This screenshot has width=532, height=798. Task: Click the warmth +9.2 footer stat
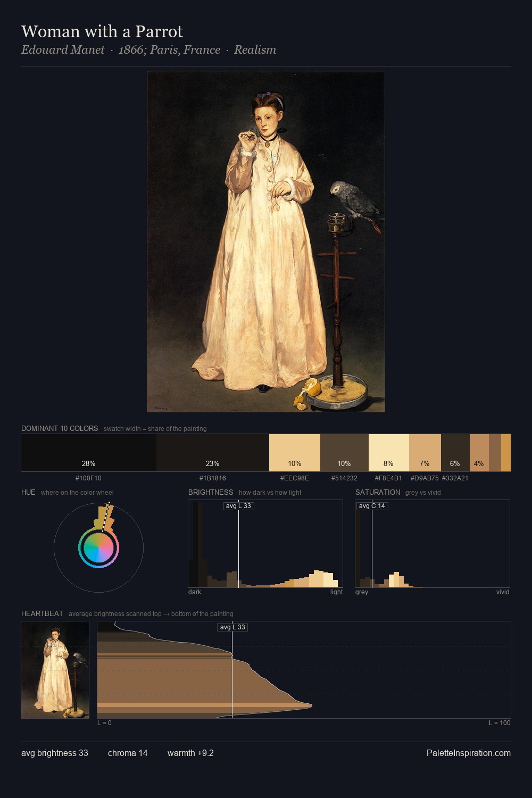point(190,753)
